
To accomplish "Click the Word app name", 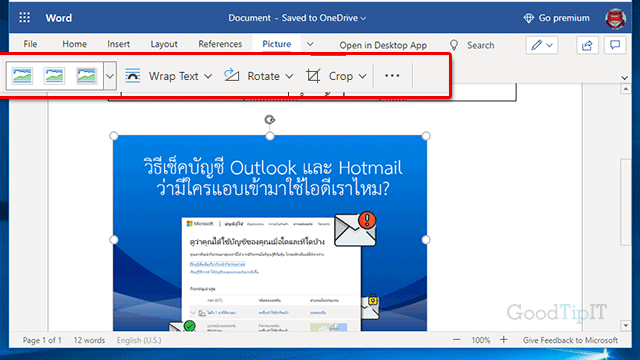I will click(59, 18).
